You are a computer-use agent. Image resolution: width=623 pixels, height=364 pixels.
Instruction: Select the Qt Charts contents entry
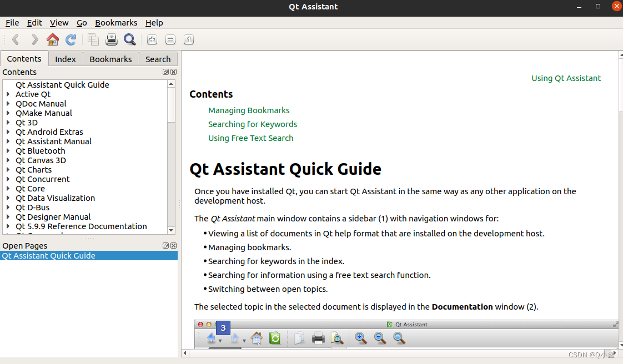pos(34,169)
